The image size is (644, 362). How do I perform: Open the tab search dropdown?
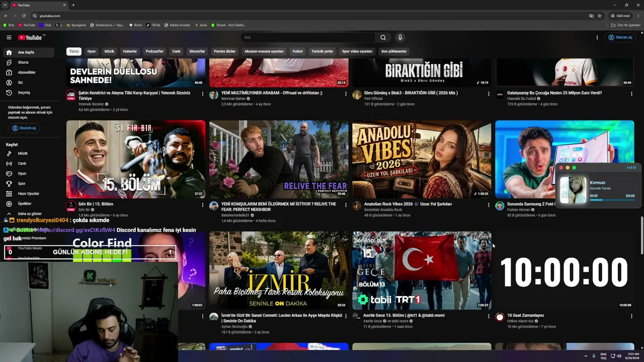coord(5,5)
